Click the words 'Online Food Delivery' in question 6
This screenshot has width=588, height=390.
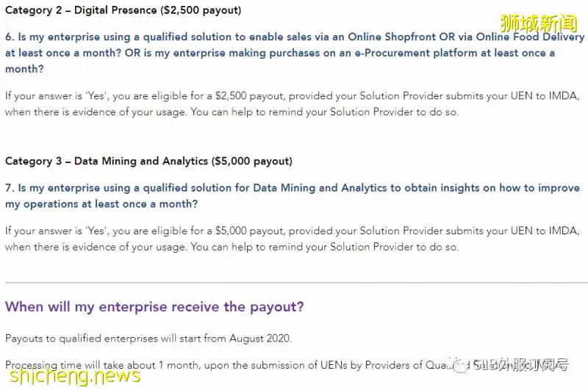(530, 37)
